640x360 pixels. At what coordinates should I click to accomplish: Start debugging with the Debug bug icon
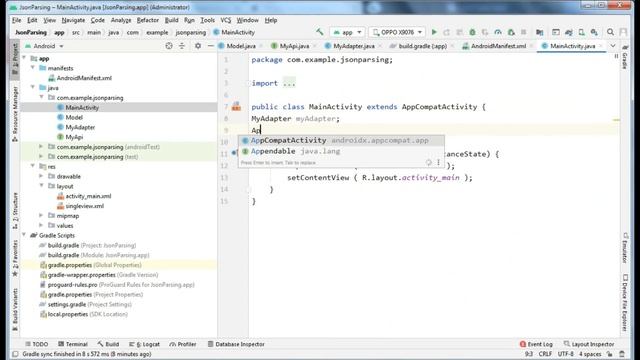(x=472, y=32)
